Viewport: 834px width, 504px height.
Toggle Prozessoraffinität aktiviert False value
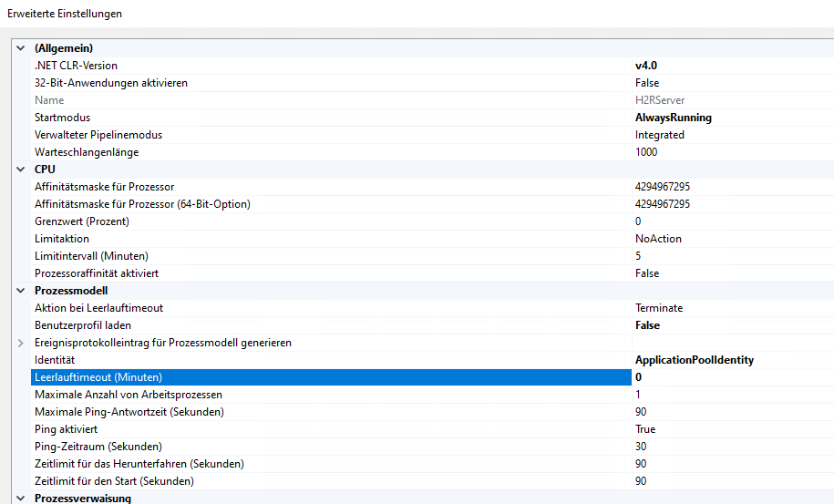647,273
